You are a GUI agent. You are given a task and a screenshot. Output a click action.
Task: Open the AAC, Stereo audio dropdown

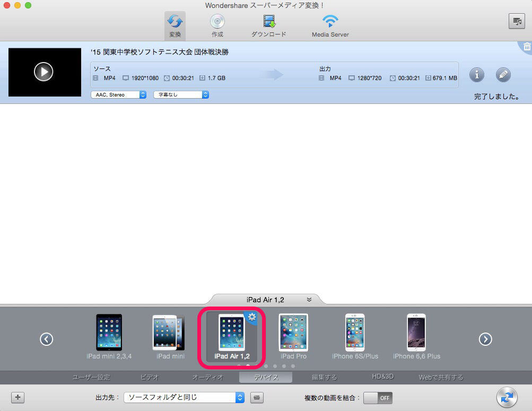[118, 94]
